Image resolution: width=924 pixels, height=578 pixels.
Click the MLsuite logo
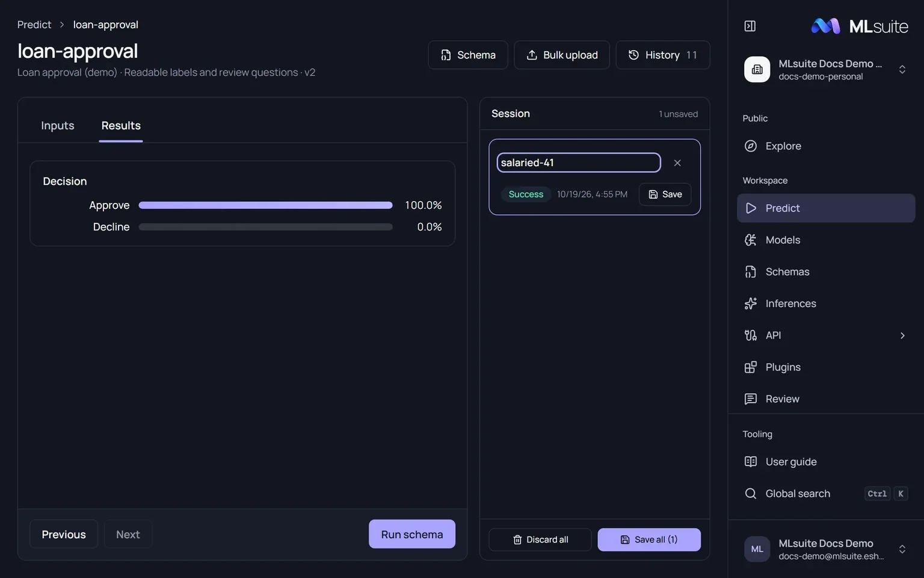coord(860,26)
